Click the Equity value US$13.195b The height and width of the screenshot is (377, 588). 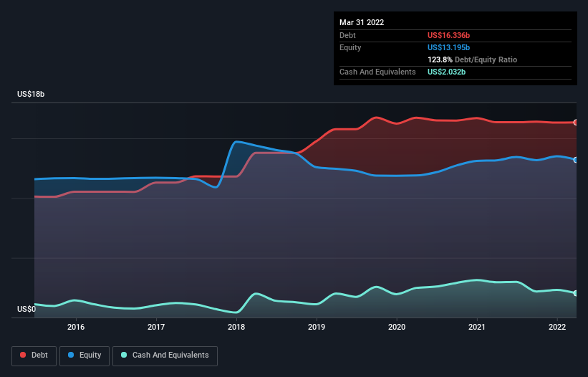point(448,47)
